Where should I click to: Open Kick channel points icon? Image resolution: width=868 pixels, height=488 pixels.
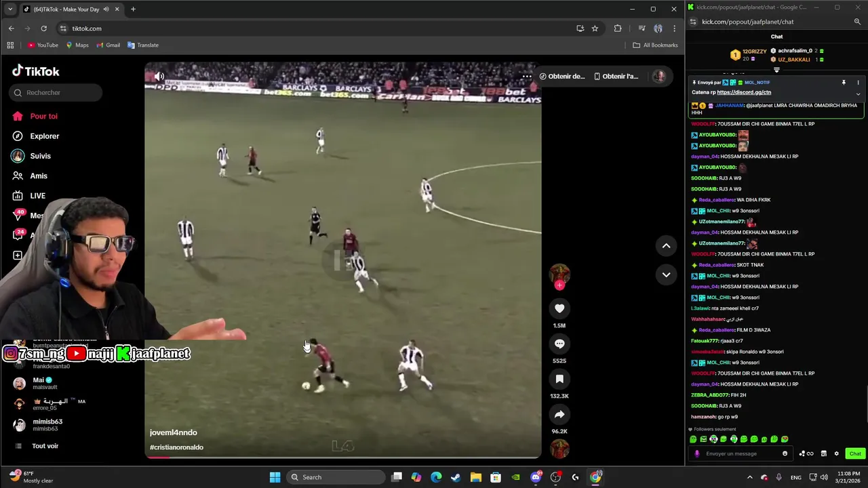(806, 453)
